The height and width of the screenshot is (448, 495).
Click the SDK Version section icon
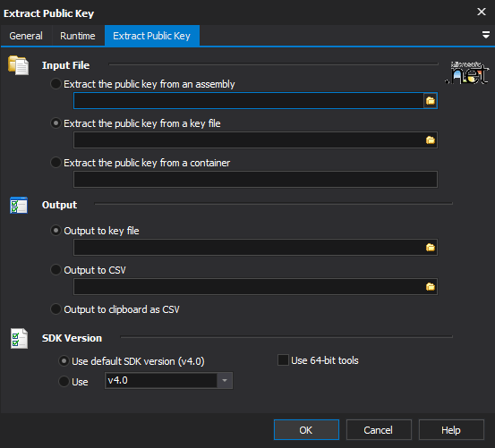click(x=19, y=339)
